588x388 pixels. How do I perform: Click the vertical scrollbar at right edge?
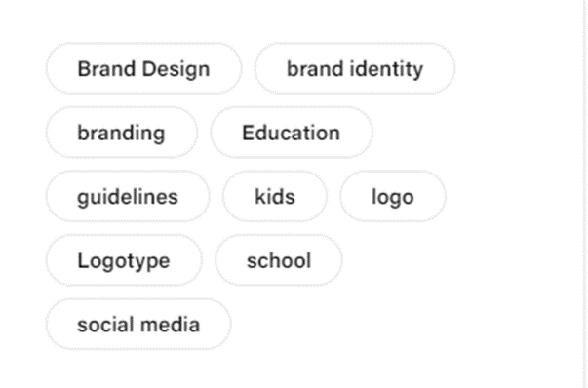pos(585,194)
